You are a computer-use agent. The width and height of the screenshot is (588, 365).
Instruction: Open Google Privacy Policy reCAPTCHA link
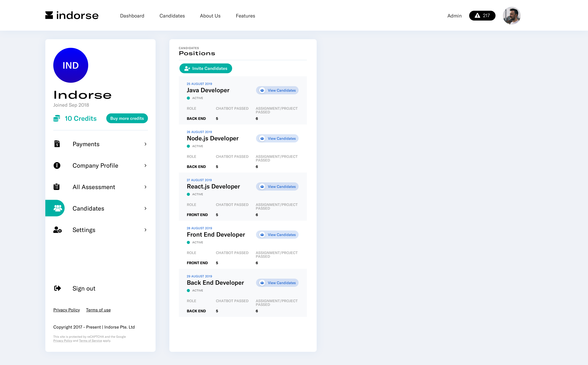click(x=63, y=341)
